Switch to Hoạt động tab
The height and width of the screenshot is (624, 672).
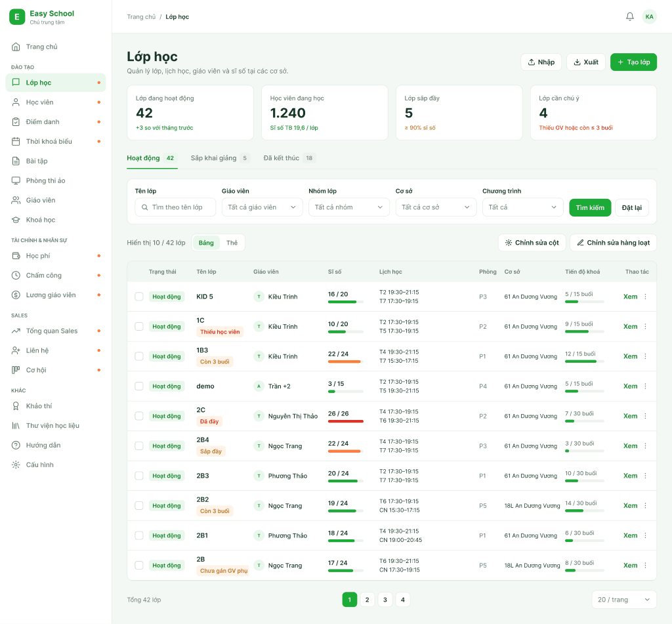(x=152, y=158)
